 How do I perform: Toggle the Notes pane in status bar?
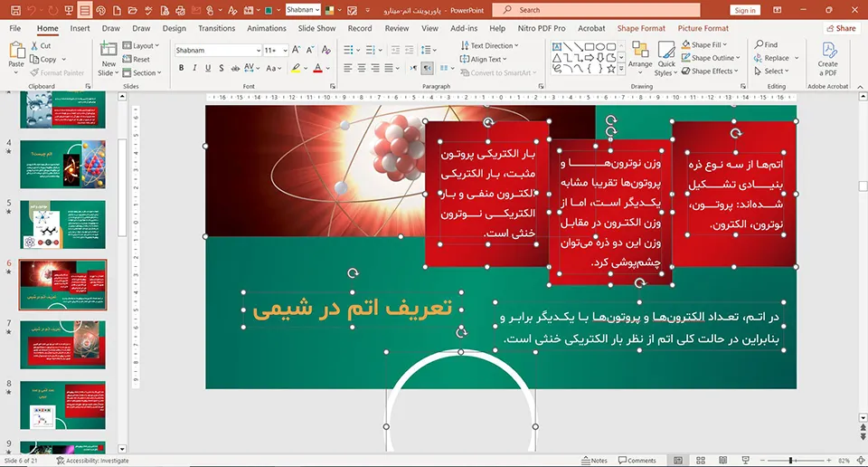[595, 461]
